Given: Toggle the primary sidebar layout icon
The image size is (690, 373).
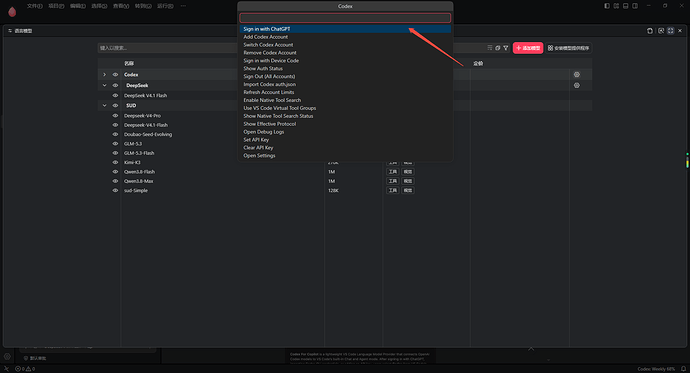Looking at the screenshot, I should coord(607,6).
